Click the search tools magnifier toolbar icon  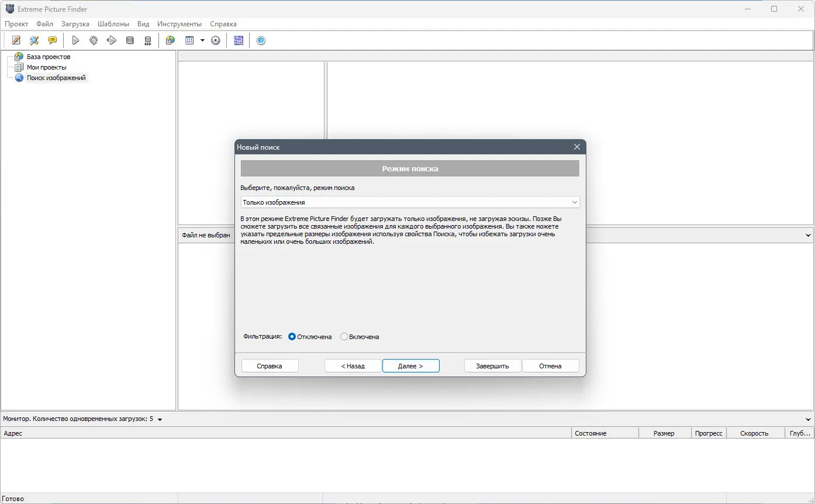pos(34,40)
